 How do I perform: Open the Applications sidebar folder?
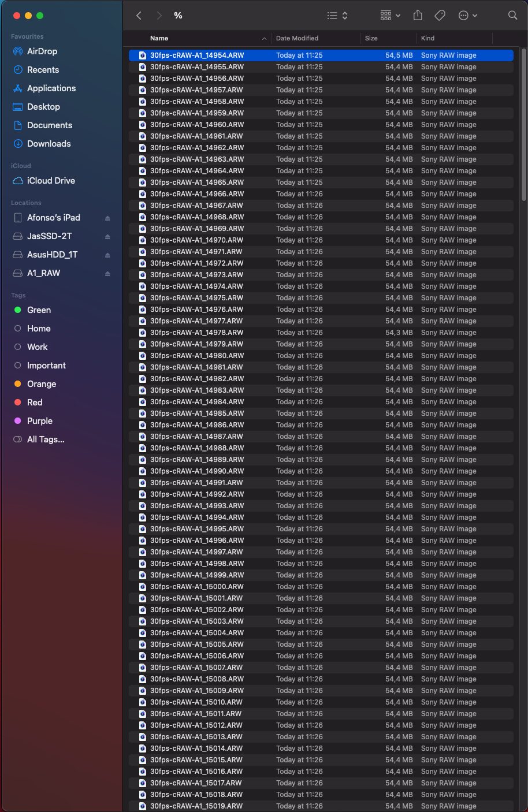[51, 88]
